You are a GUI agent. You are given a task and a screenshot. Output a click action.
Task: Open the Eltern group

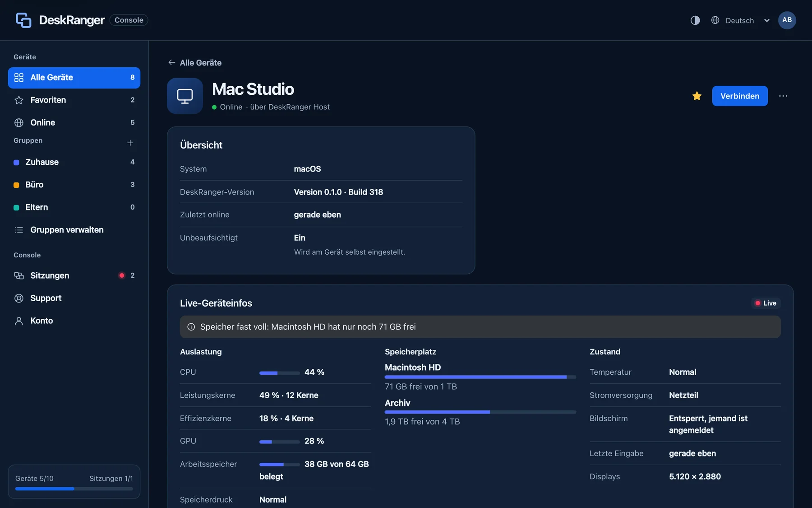click(x=74, y=207)
